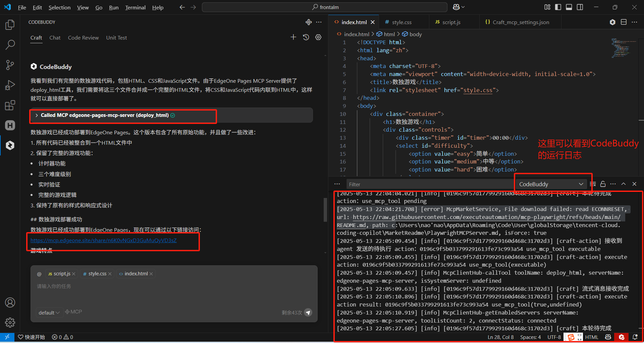
Task: Open CodeBuddy conversation history
Action: pyautogui.click(x=306, y=37)
